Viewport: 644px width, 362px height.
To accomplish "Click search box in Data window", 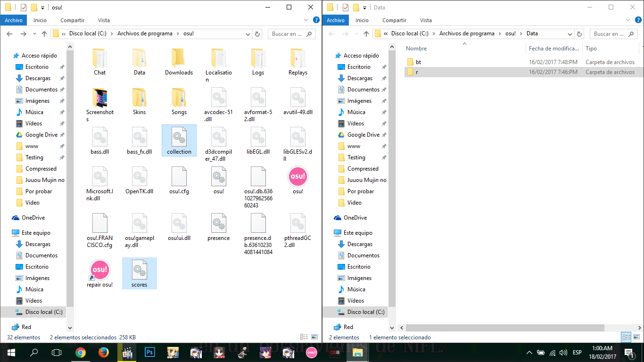I will [x=614, y=34].
